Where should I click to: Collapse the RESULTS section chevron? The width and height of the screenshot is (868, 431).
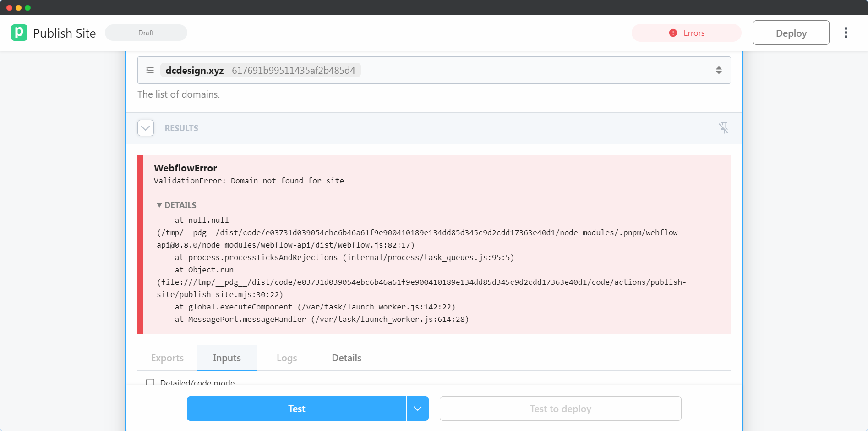tap(146, 128)
